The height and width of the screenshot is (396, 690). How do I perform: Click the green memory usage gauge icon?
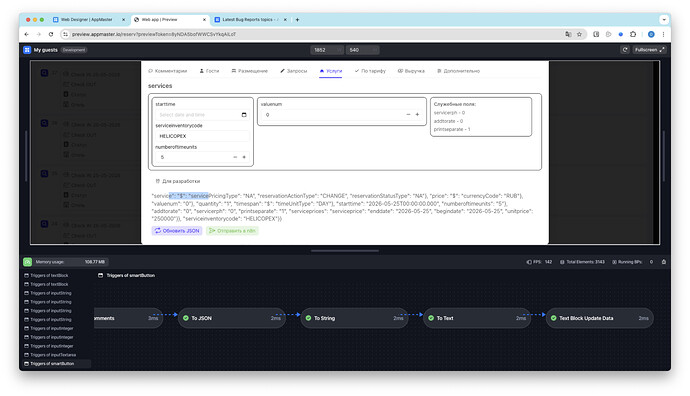27,262
